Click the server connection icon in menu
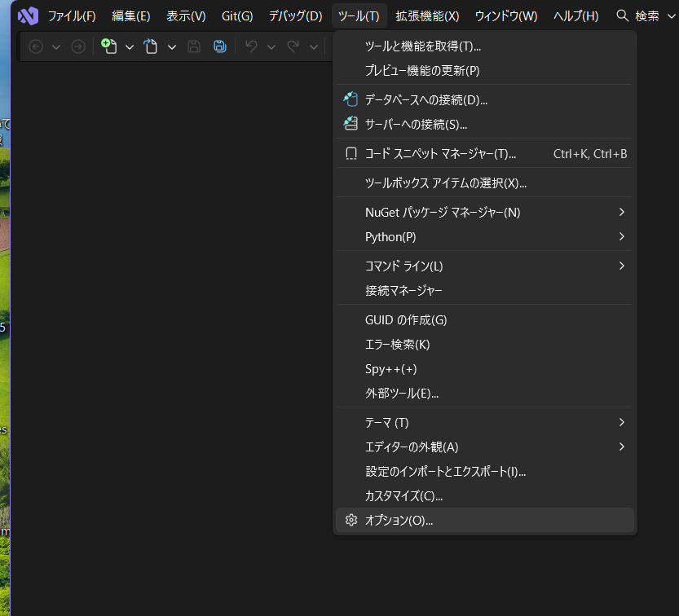The width and height of the screenshot is (679, 616). (x=351, y=124)
